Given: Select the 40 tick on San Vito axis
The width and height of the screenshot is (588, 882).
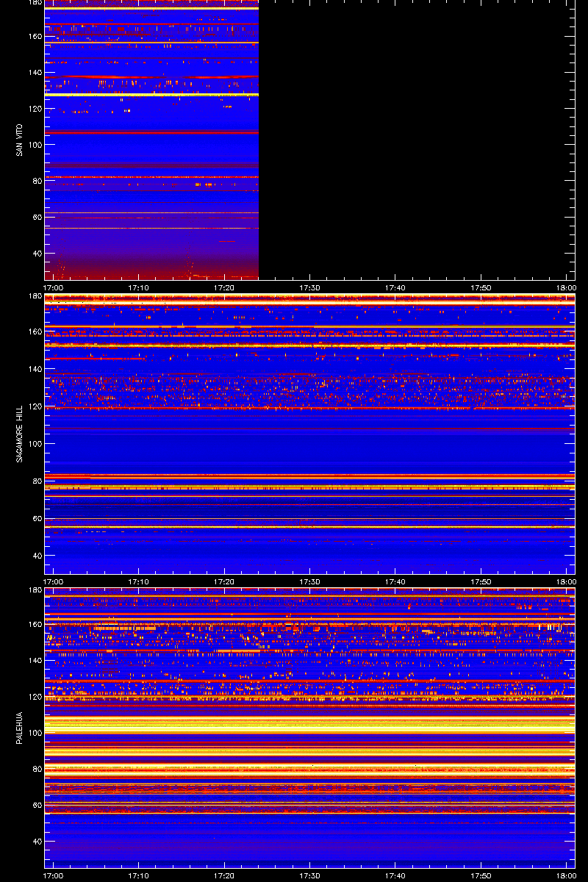Looking at the screenshot, I should point(36,254).
